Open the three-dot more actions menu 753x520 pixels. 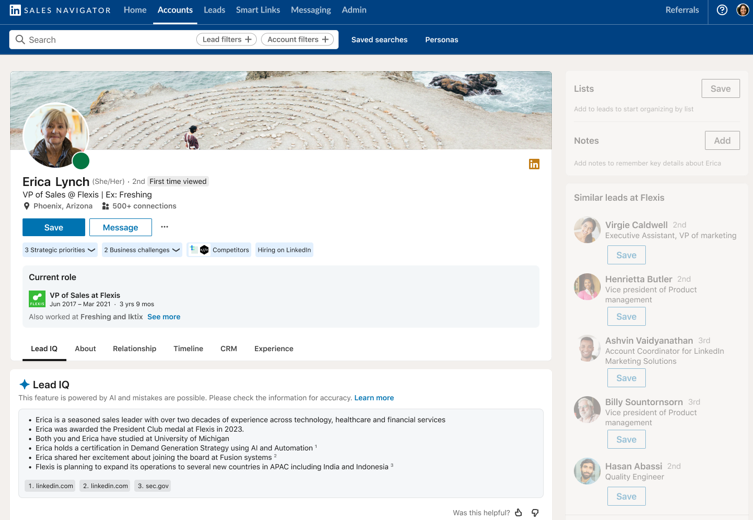pyautogui.click(x=165, y=227)
